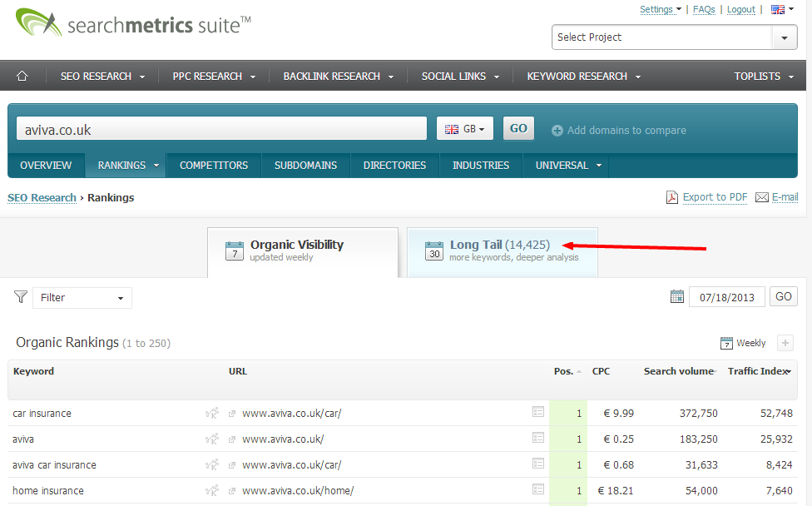This screenshot has height=506, width=812.
Task: Expand the Filter dropdown
Action: click(82, 298)
